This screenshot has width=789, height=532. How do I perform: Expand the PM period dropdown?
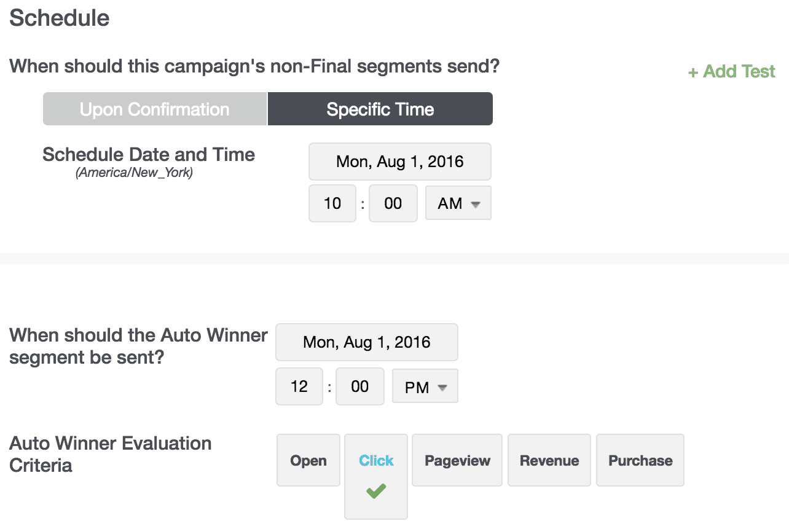[x=425, y=386]
